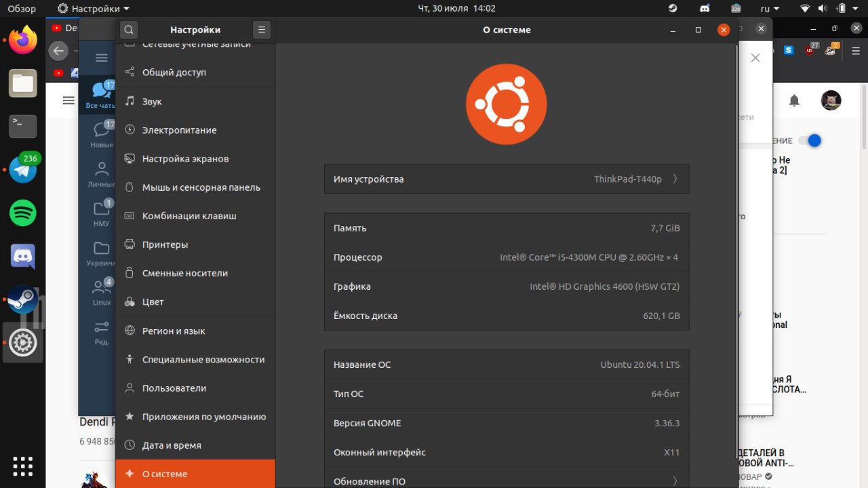The width and height of the screenshot is (868, 488).
Task: Expand the device name ThinkPad-T440p row
Action: pos(507,179)
